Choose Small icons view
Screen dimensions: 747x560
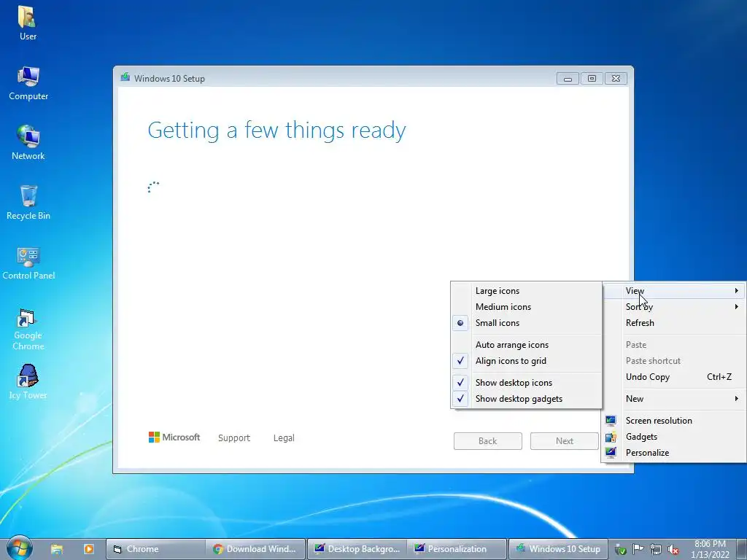coord(527,323)
